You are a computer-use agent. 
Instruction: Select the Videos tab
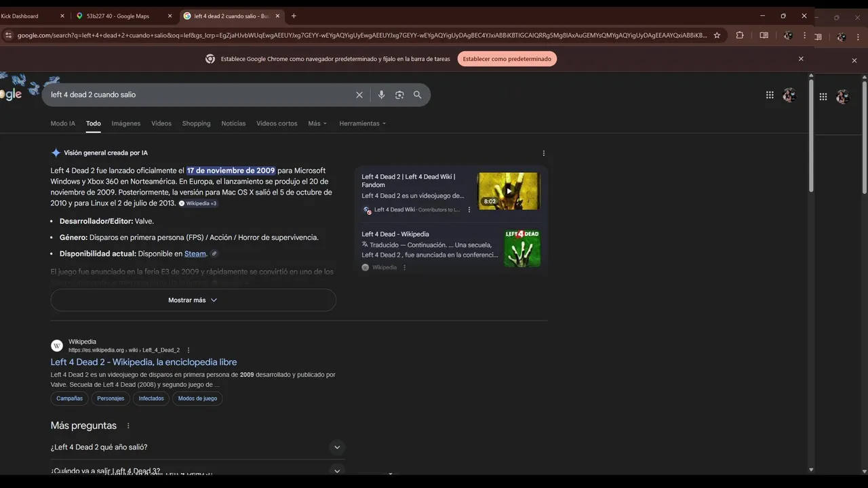click(x=161, y=123)
